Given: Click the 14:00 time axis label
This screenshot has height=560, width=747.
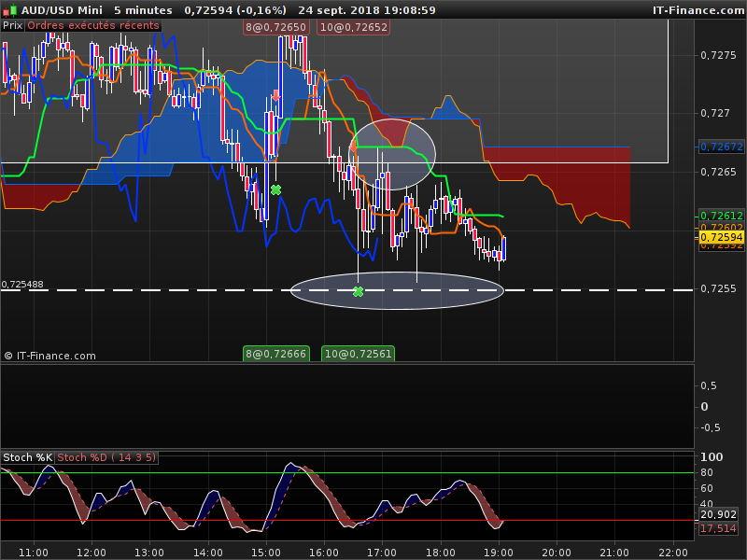Looking at the screenshot, I should click(208, 553).
